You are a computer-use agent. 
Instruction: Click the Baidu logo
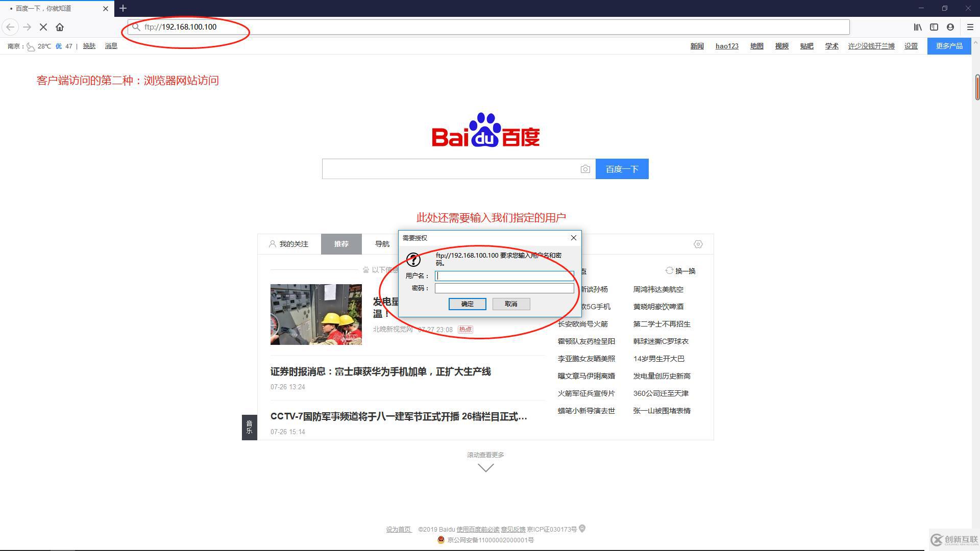click(x=485, y=130)
